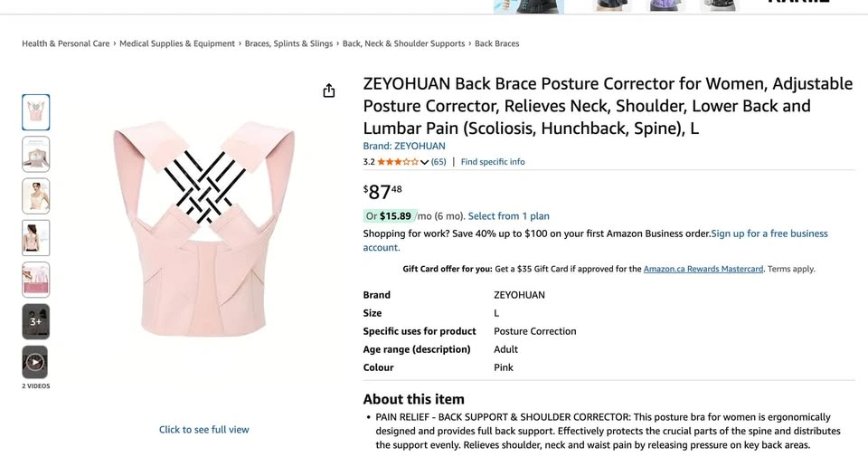The image size is (868, 457).
Task: Open the 65 customer reviews link
Action: [439, 162]
